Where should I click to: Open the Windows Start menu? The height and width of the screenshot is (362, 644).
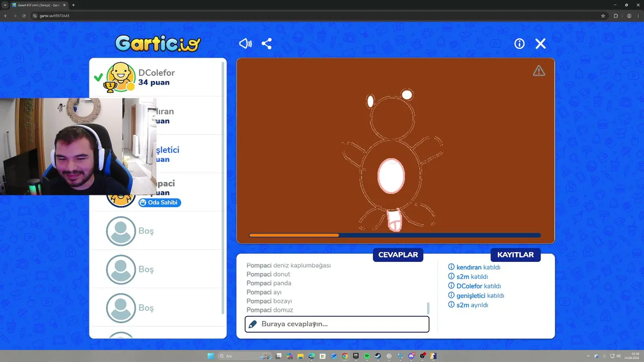[x=211, y=356]
